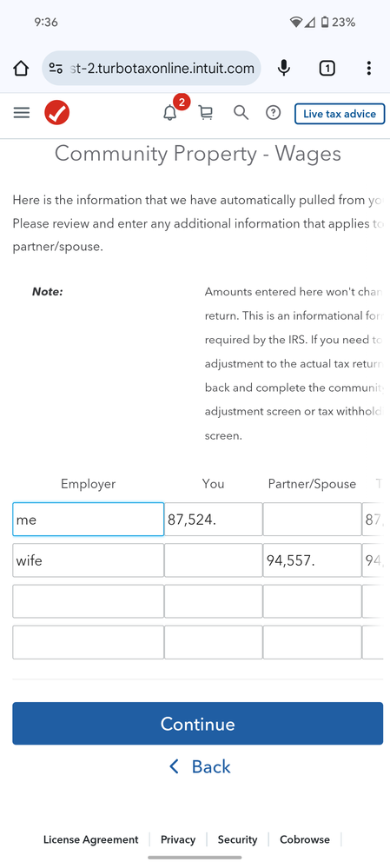Viewport: 390px width, 868px height.
Task: Open notifications bell with badge
Action: (171, 112)
